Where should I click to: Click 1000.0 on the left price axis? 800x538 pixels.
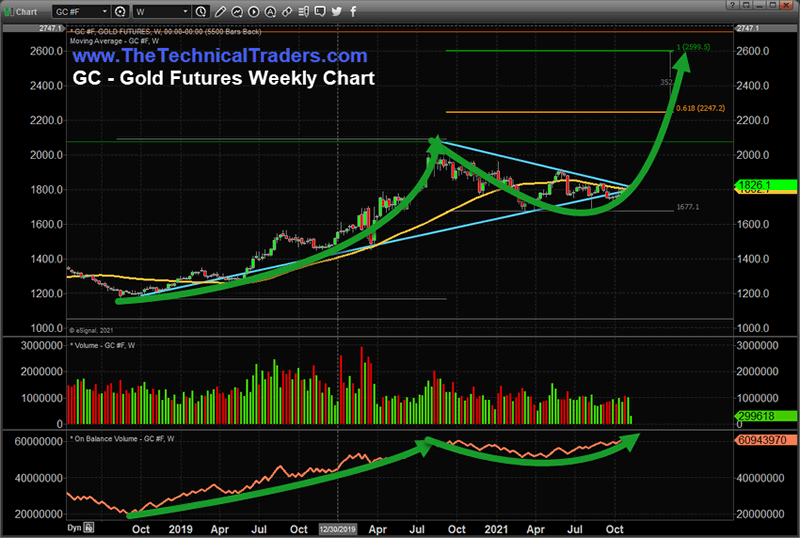pos(46,328)
